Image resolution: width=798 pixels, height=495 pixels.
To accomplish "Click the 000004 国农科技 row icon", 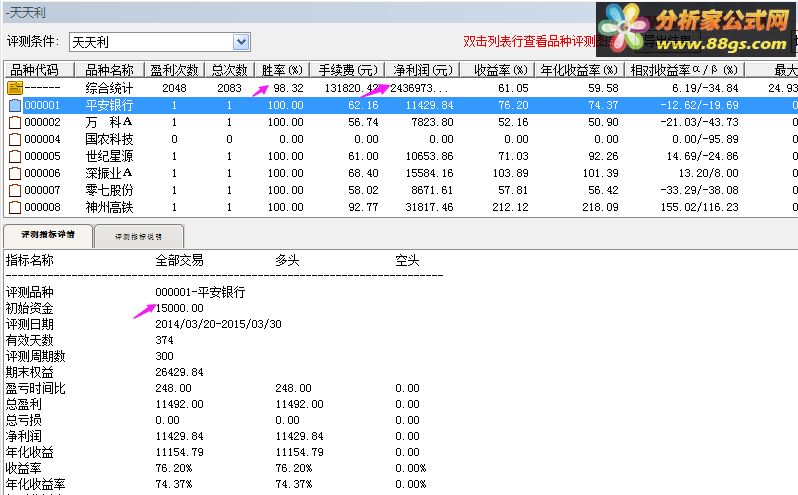I will [15, 139].
